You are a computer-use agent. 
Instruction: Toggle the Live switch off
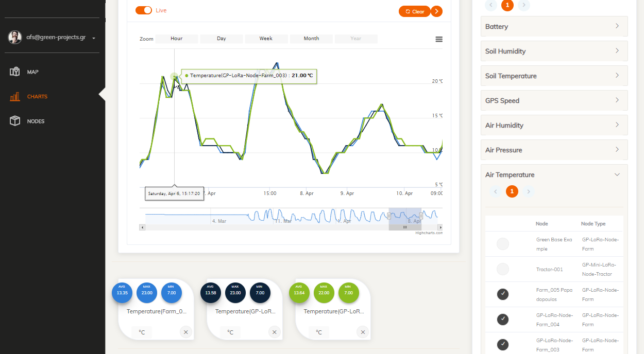(144, 10)
